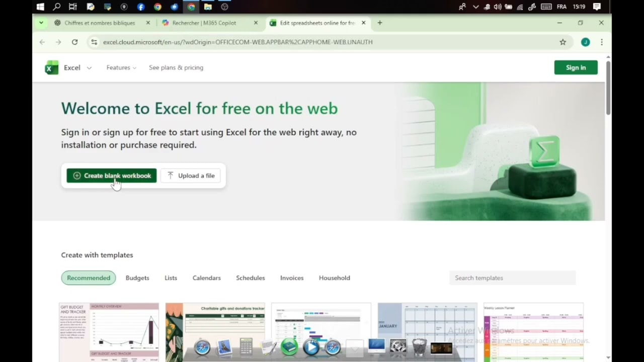
Task: Click the browser address bar URL
Action: click(x=237, y=42)
